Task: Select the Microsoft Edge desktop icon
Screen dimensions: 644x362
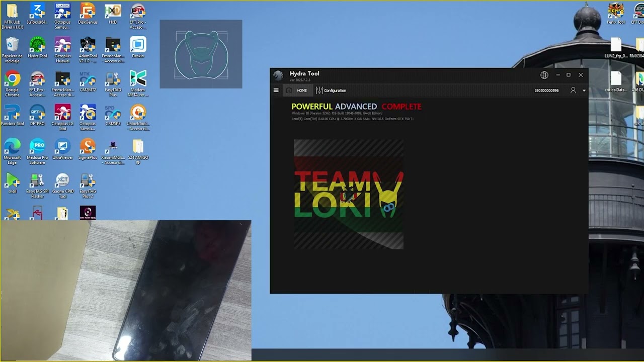Action: pyautogui.click(x=13, y=151)
